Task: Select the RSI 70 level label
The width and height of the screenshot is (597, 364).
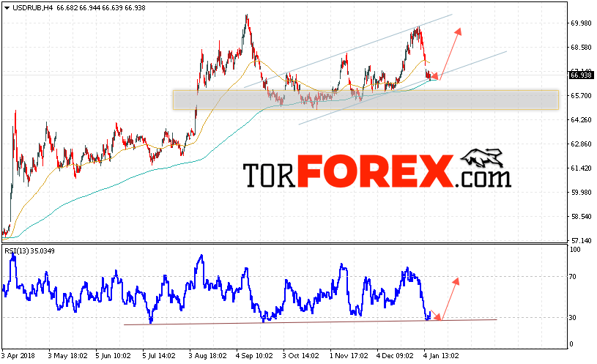Action: [573, 277]
